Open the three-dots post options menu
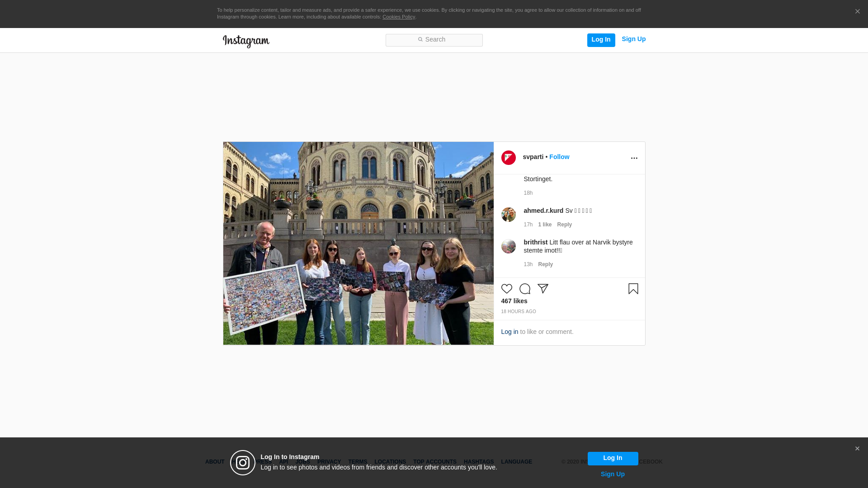Image resolution: width=868 pixels, height=488 pixels. pyautogui.click(x=634, y=158)
